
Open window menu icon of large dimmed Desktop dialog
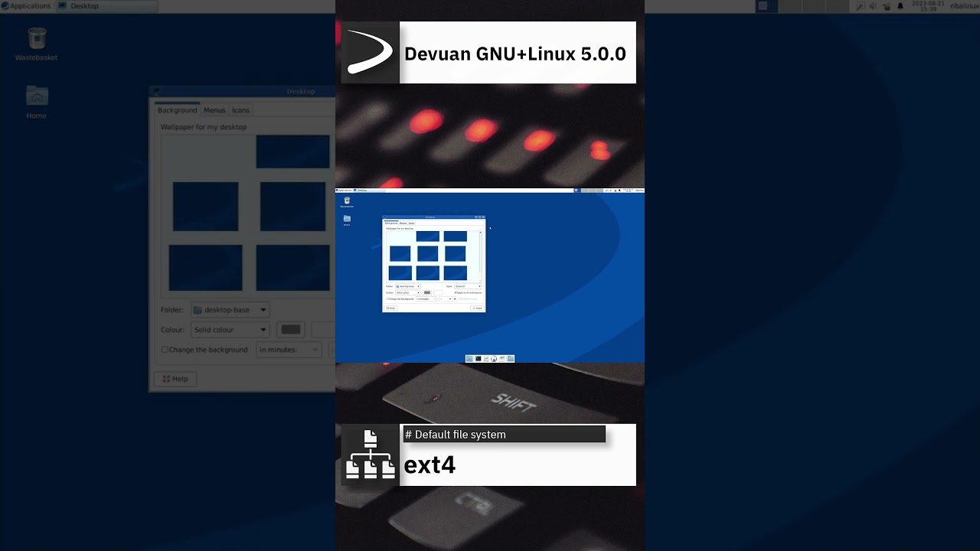(155, 91)
